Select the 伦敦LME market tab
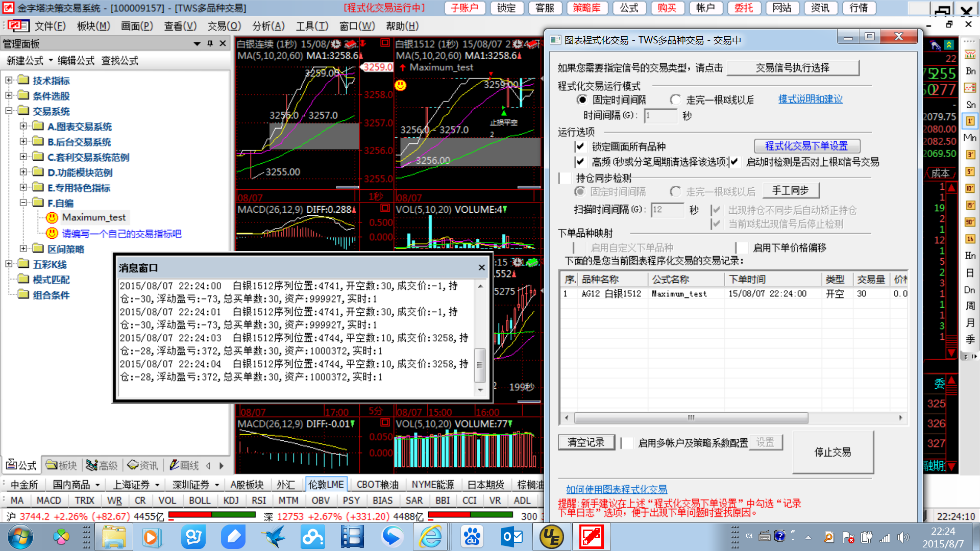The image size is (980, 551). click(326, 485)
